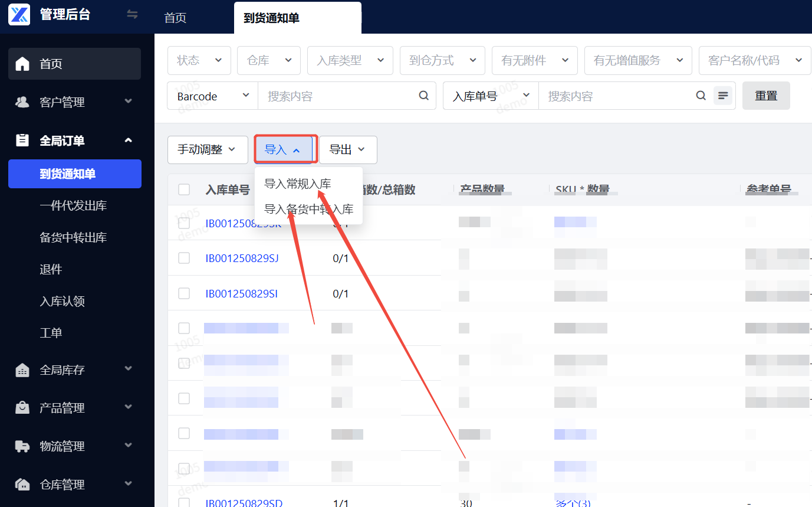Expand 仓库管理 in the sidebar
This screenshot has width=812, height=507.
click(x=74, y=485)
